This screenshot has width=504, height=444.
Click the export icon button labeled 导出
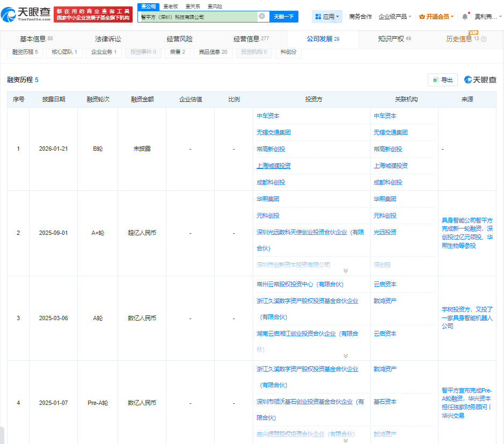click(443, 80)
